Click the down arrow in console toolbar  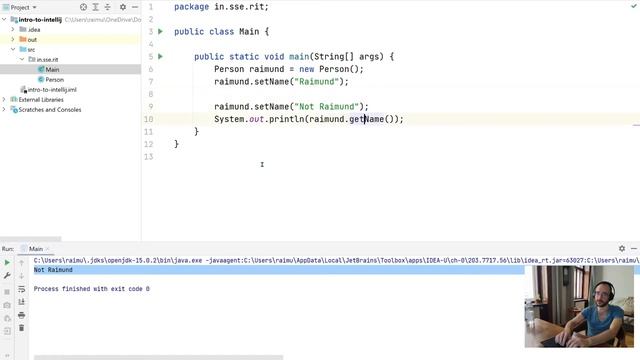tap(22, 276)
